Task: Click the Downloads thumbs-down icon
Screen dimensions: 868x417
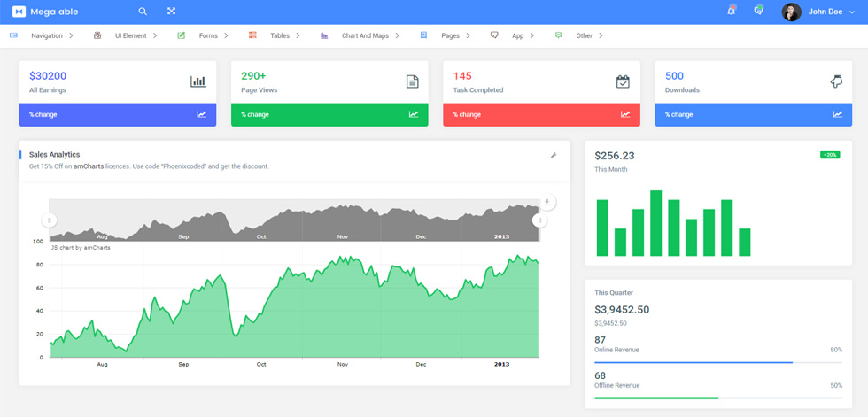Action: [836, 81]
